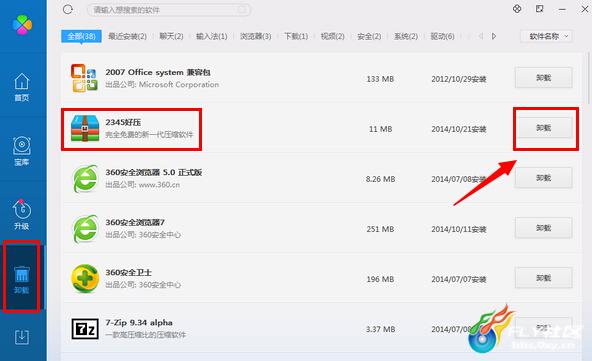Click the 8.26 MB size value

[380, 179]
